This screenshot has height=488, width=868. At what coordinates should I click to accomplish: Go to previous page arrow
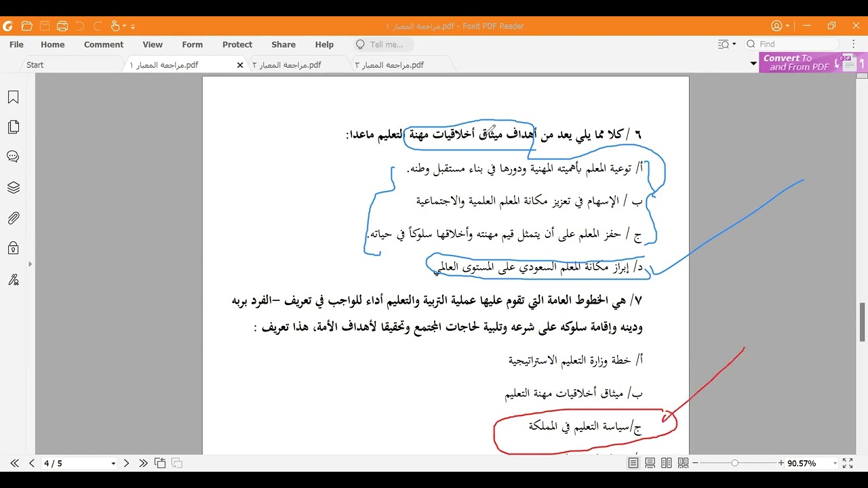click(32, 464)
